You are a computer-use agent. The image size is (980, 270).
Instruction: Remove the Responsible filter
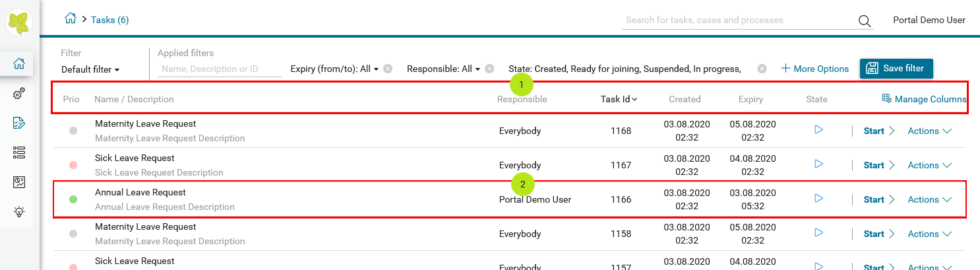[489, 69]
